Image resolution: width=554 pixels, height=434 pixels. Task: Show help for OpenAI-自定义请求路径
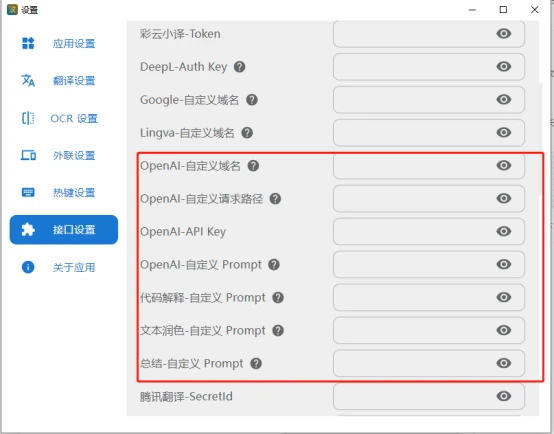click(x=275, y=199)
